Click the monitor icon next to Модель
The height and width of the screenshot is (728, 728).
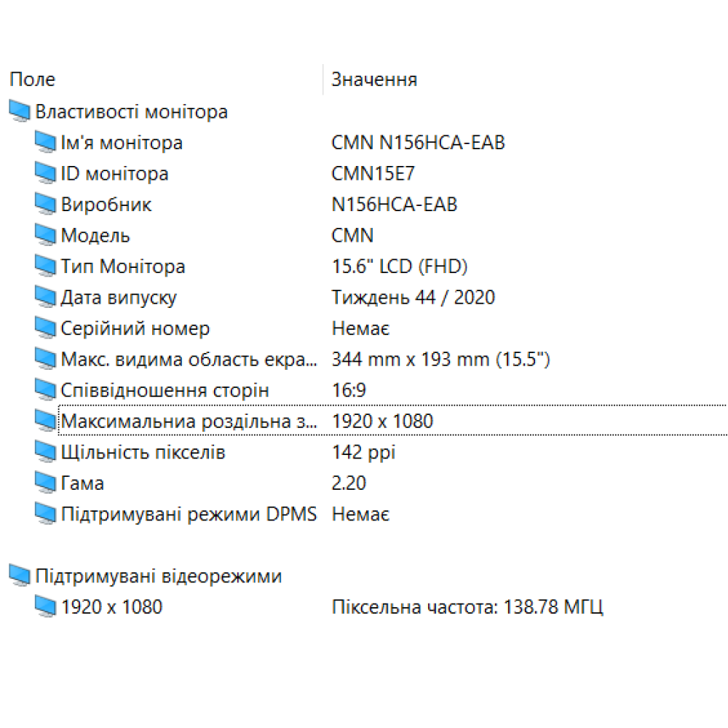pos(45,236)
